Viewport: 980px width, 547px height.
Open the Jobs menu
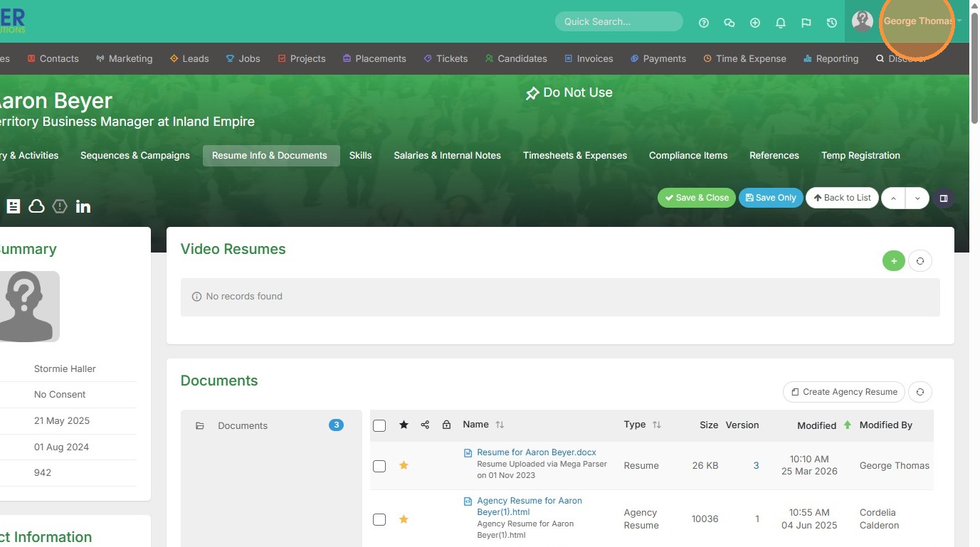click(x=243, y=59)
